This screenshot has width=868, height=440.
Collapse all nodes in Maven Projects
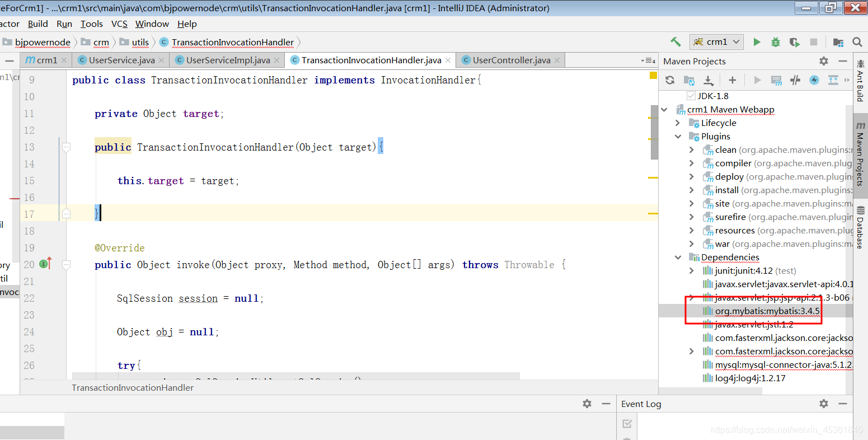click(833, 80)
